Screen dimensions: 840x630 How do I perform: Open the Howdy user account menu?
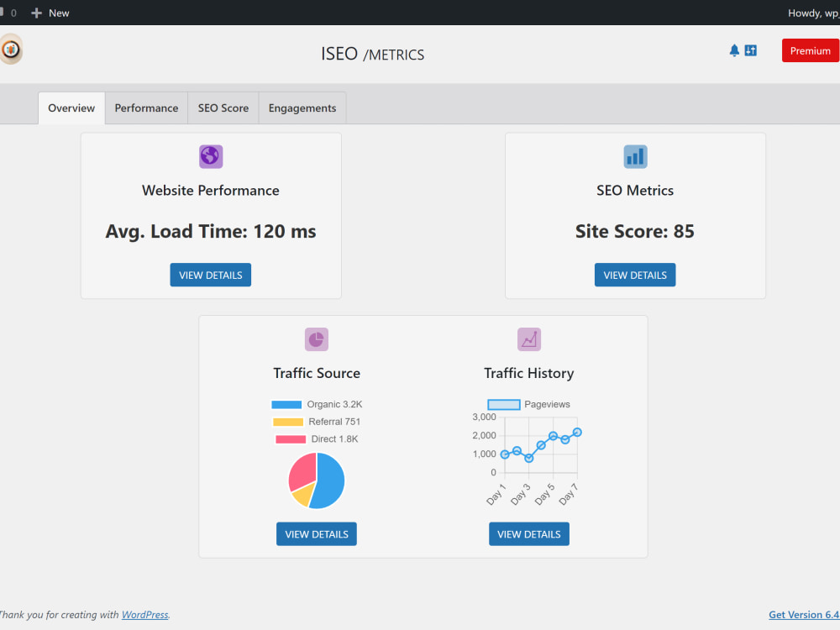813,13
